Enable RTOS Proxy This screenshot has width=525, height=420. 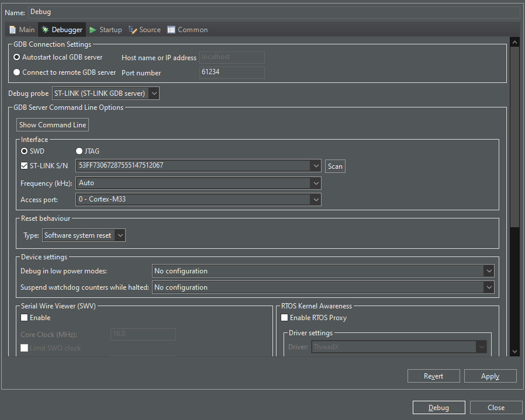coord(284,318)
